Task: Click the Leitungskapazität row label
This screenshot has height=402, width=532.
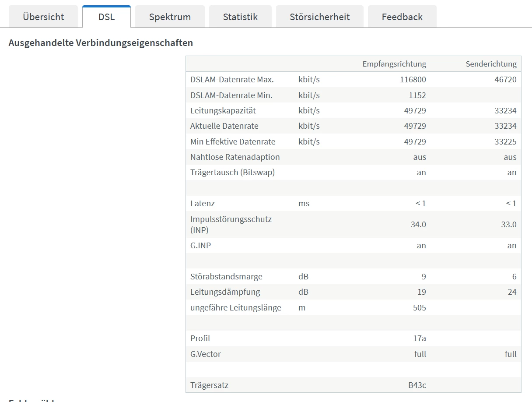Action: pyautogui.click(x=223, y=111)
